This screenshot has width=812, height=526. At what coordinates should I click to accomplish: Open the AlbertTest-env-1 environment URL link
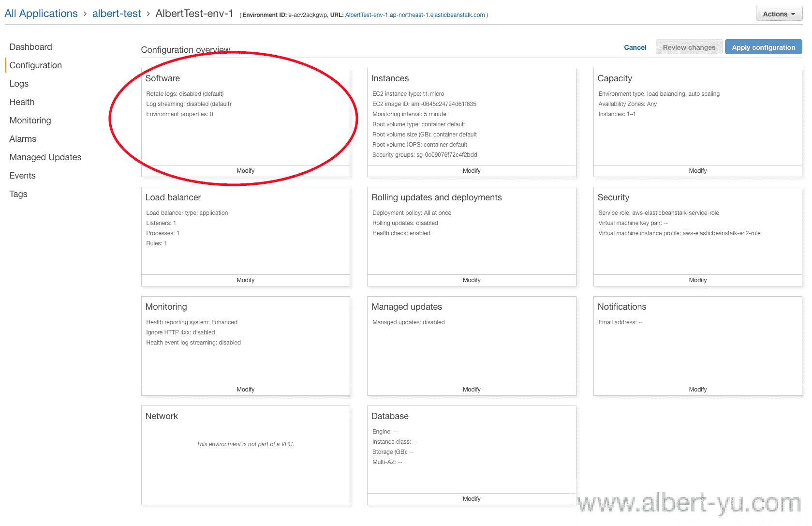(415, 15)
